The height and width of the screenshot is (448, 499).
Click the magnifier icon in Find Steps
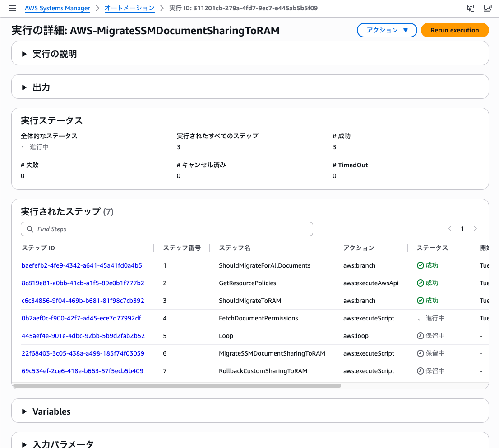[30, 229]
